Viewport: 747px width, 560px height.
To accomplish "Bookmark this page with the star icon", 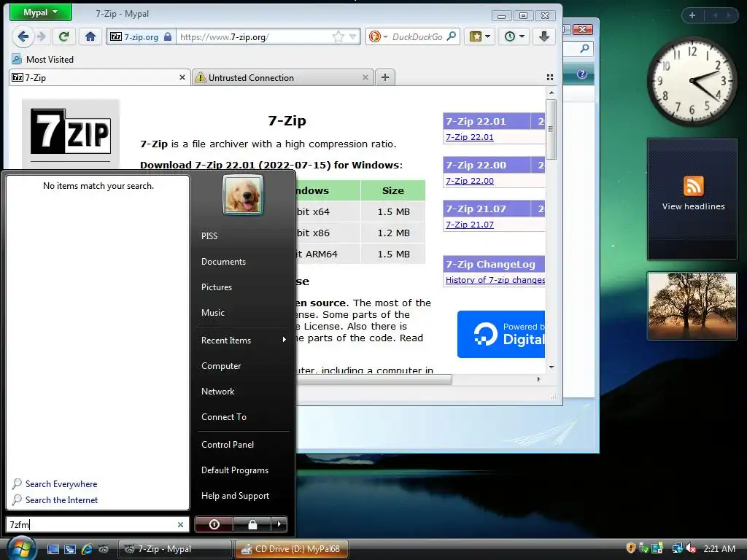I will 338,36.
